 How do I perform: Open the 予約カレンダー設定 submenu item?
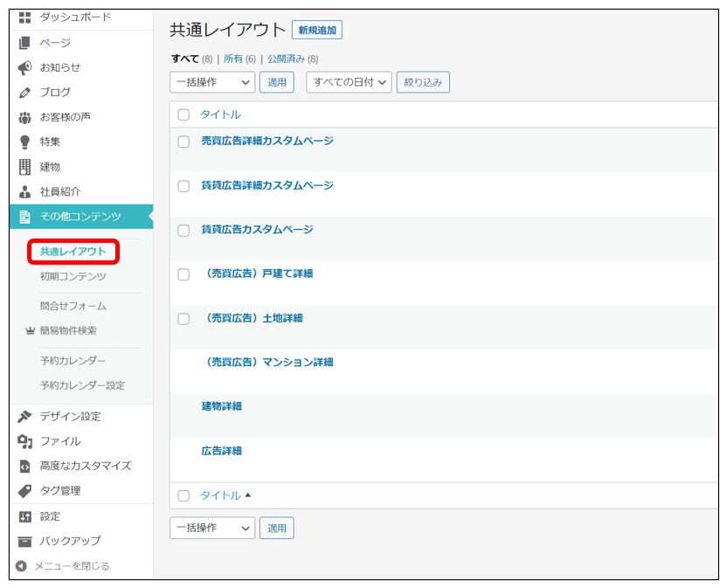pyautogui.click(x=82, y=385)
